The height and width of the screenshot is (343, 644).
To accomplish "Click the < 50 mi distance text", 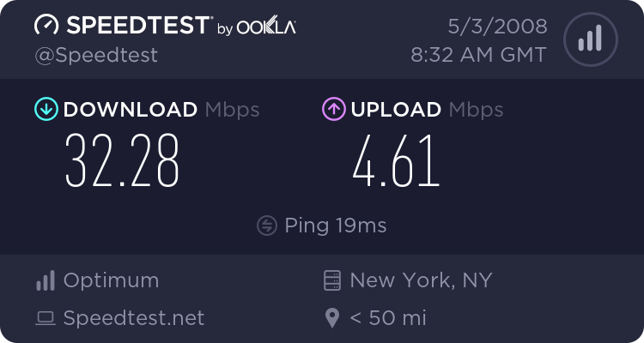I will click(x=388, y=318).
